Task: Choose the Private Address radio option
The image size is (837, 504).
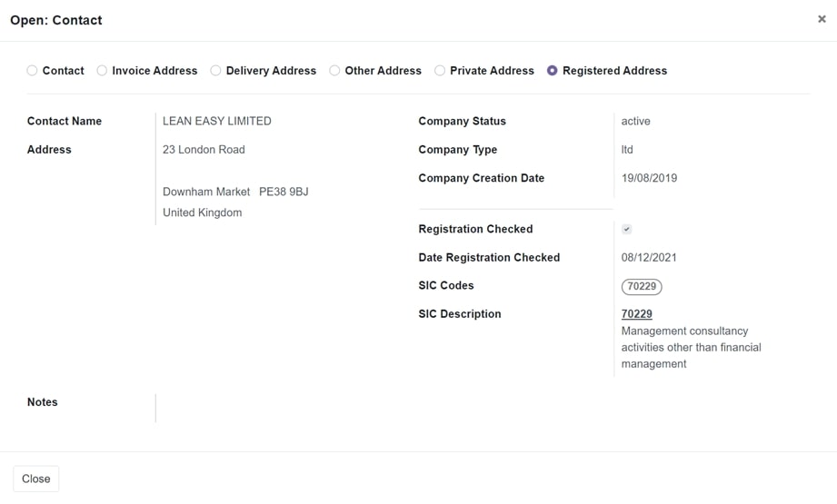Action: 440,71
